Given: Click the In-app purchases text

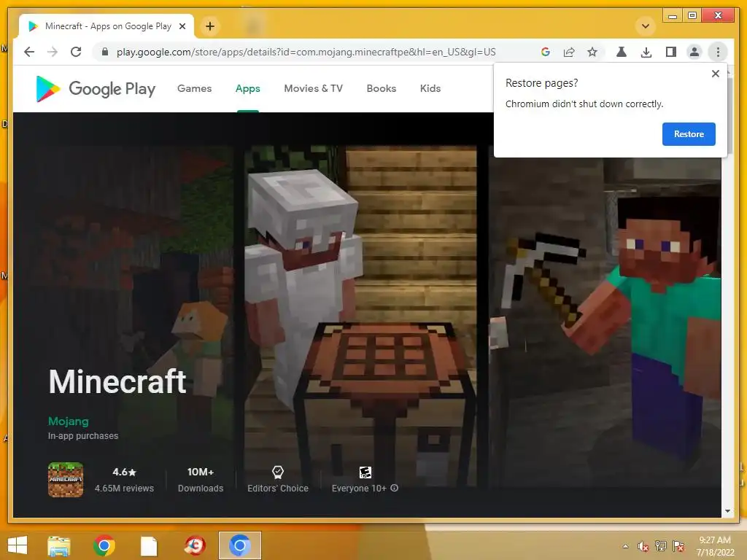Looking at the screenshot, I should 83,436.
